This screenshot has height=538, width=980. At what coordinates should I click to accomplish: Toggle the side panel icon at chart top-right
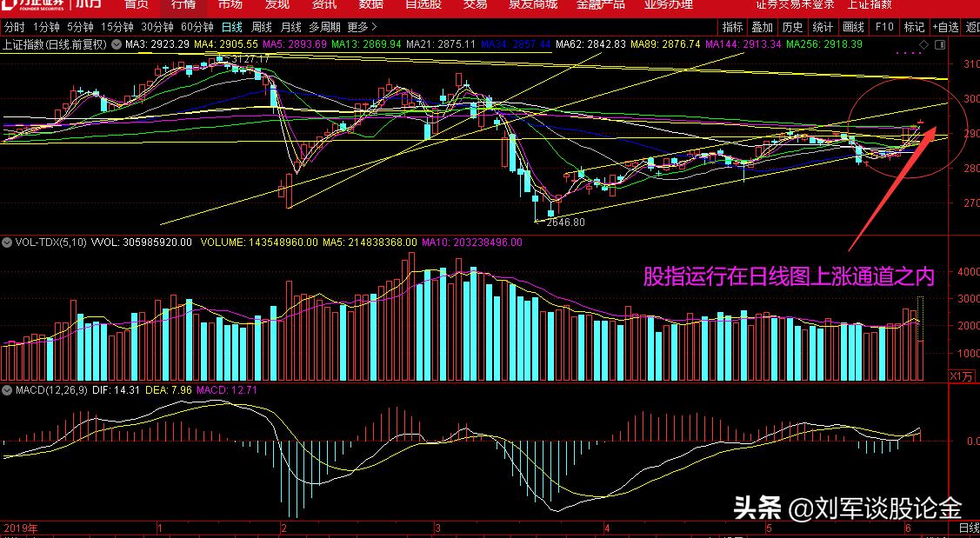(939, 45)
